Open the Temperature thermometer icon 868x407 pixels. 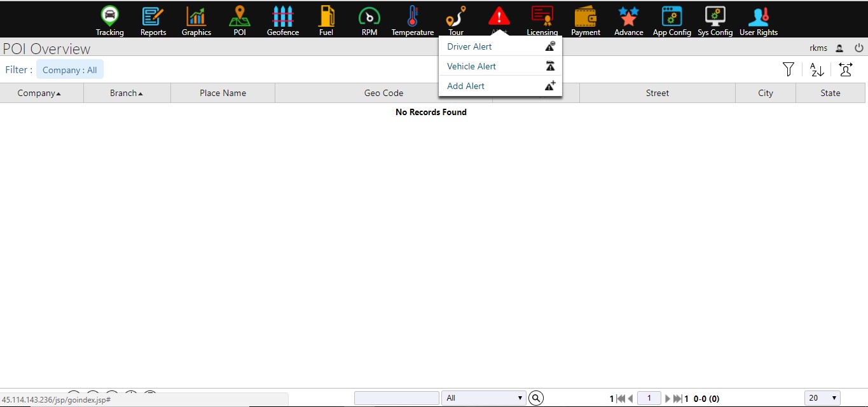pos(413,17)
